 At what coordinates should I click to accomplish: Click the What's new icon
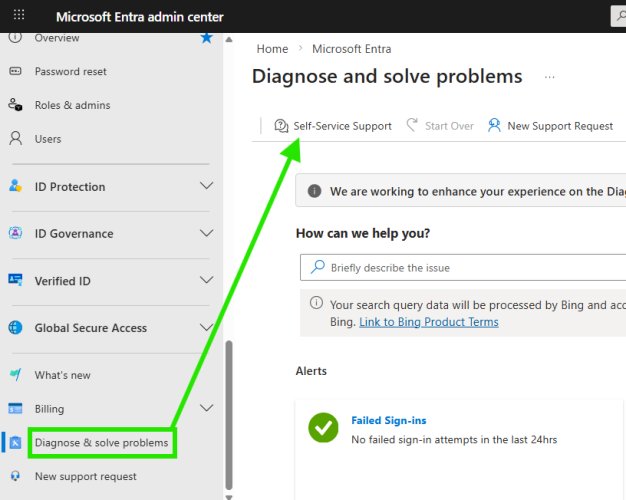tap(15, 375)
